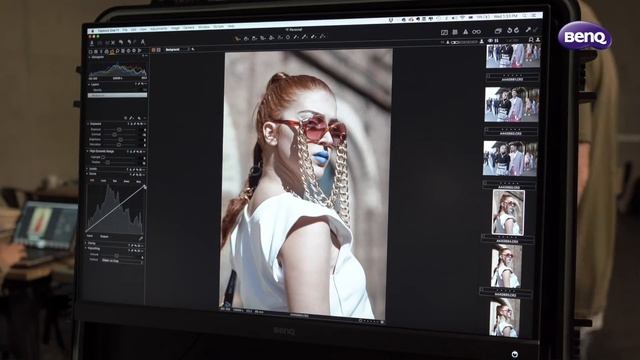This screenshot has height=360, width=640.
Task: Click the Before/After edit icon left of grid
Action: tap(444, 32)
